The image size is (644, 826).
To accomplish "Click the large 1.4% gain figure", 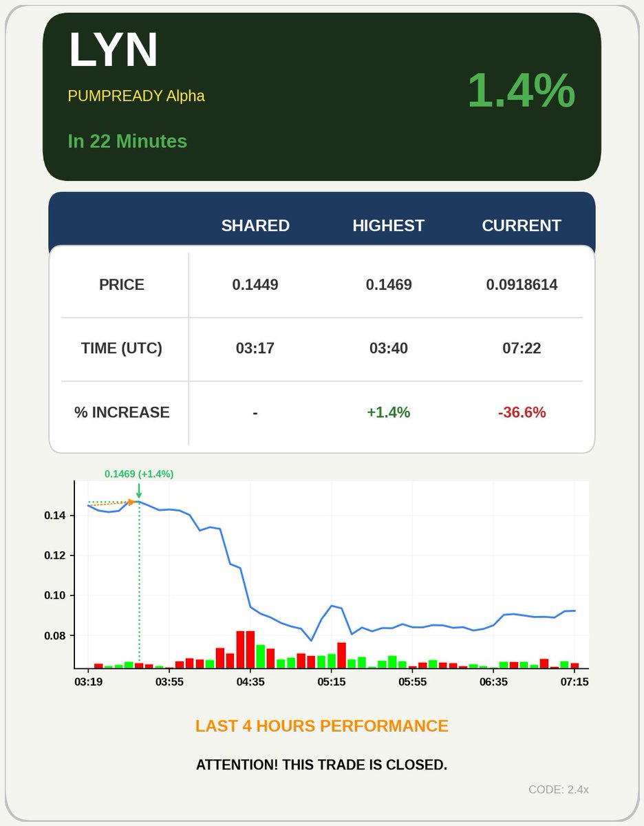I will (x=521, y=90).
